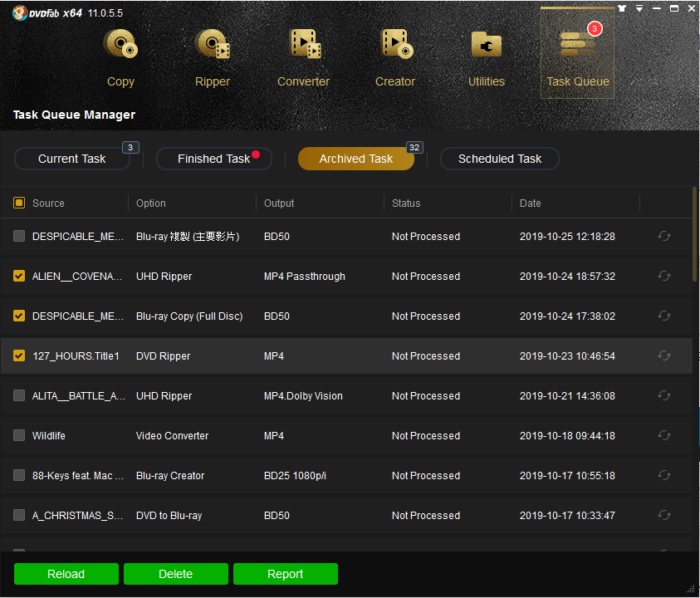Image resolution: width=700 pixels, height=598 pixels.
Task: Select the date '2019-10-18 09:44:18'
Action: (567, 436)
